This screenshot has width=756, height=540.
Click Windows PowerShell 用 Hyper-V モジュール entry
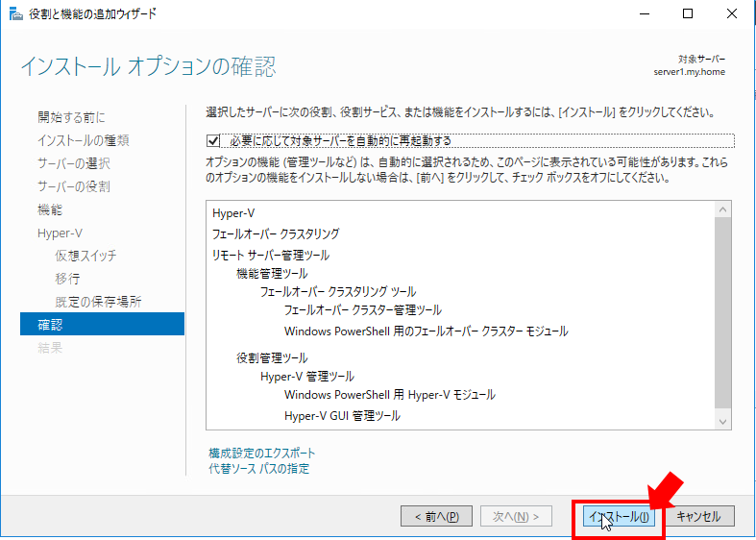coord(390,395)
